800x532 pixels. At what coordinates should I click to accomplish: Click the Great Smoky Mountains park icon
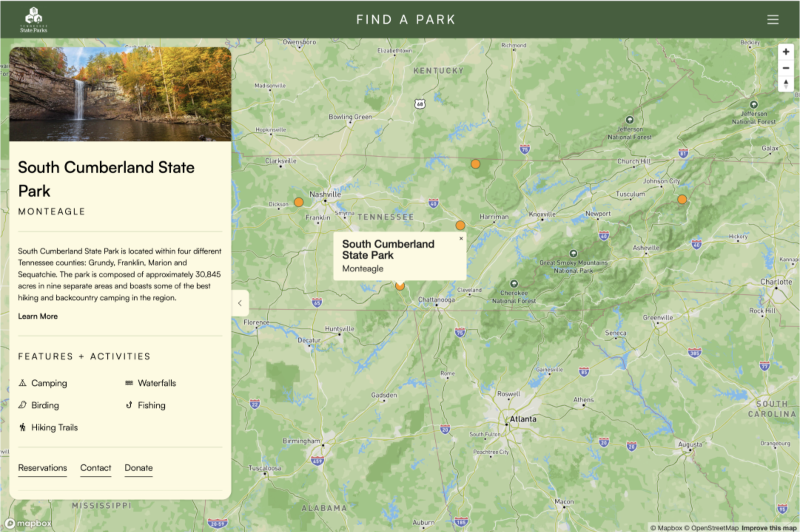pos(573,254)
